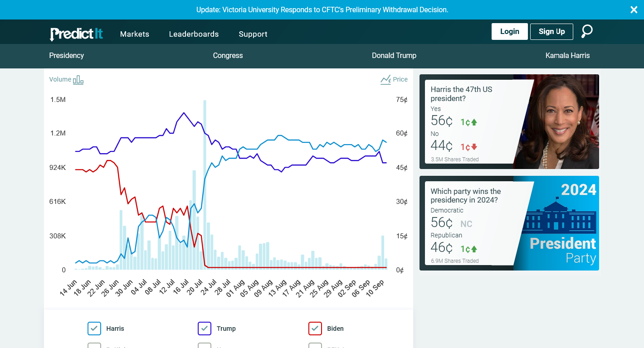Click green up arrow next to Harris Yes

click(474, 122)
